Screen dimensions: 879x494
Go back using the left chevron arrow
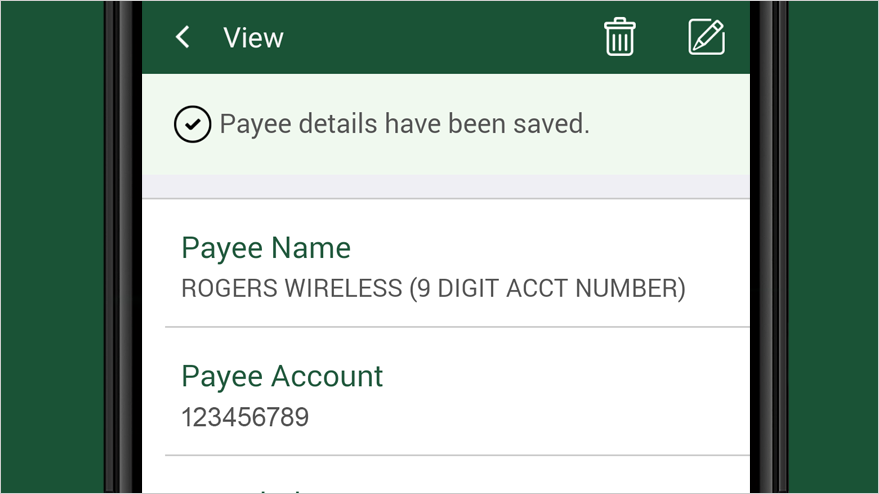(x=183, y=38)
